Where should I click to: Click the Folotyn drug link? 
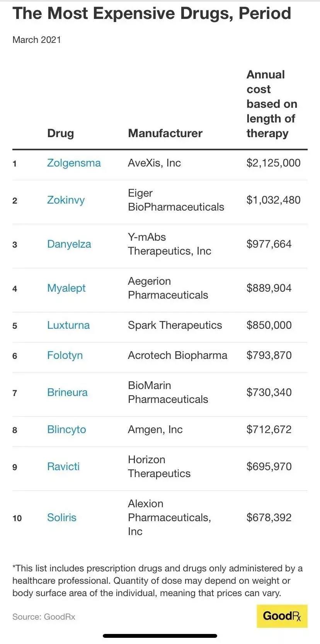point(65,355)
